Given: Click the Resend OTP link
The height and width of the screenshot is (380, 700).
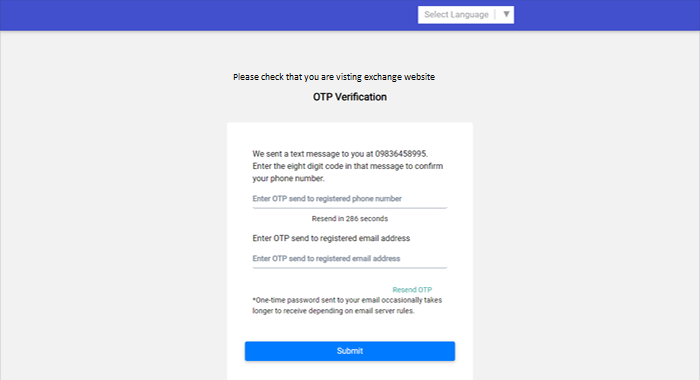Looking at the screenshot, I should coord(412,290).
